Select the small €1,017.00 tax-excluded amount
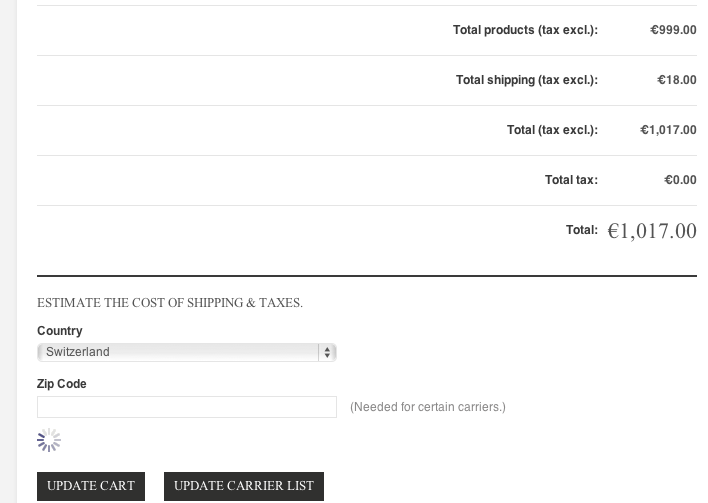Screen dimensions: 708x503 pyautogui.click(x=668, y=130)
